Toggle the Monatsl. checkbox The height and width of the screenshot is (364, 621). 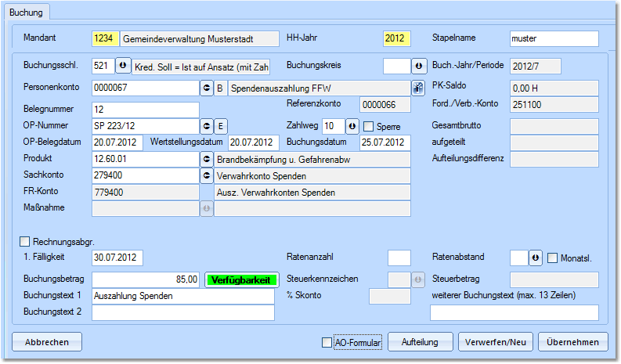(553, 258)
